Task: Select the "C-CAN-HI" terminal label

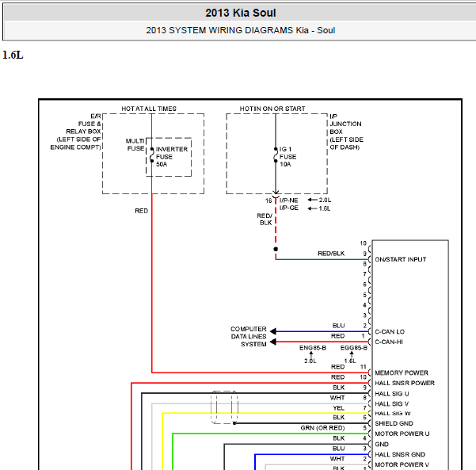Action: [389, 342]
